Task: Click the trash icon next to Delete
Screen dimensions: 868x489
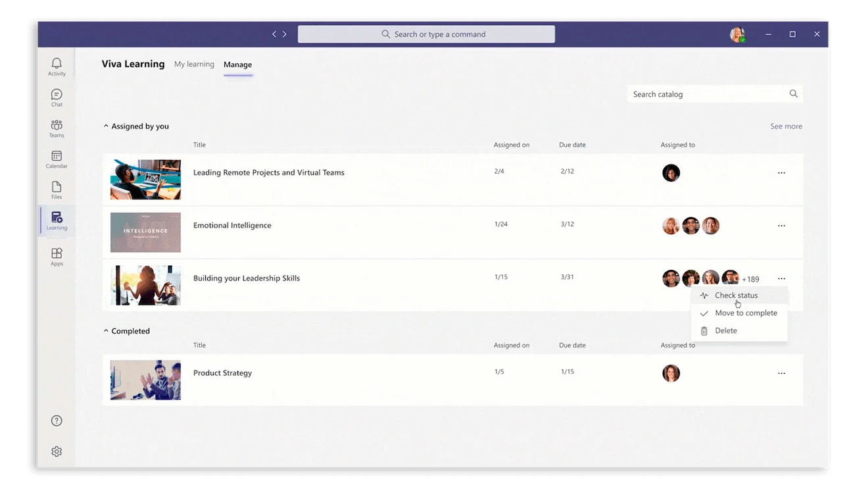Action: [704, 331]
